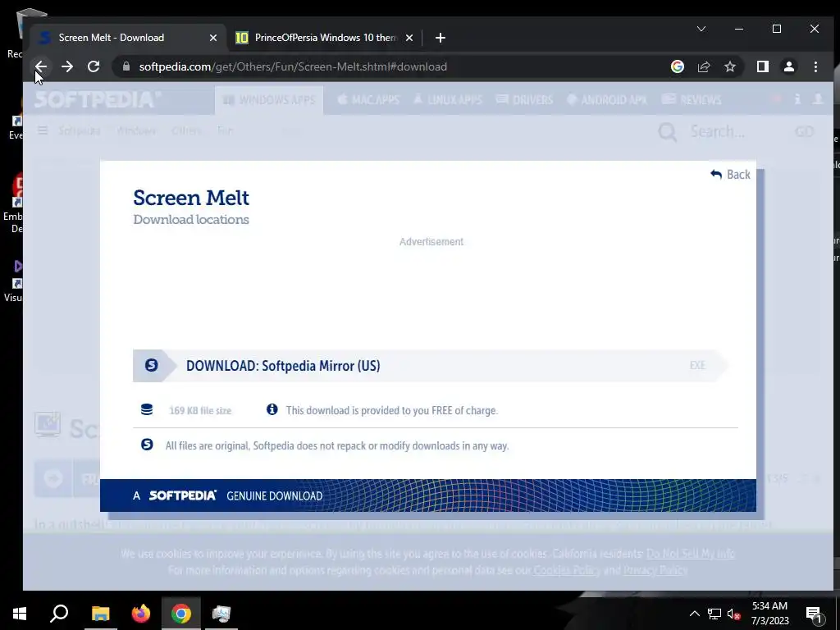This screenshot has width=840, height=630.
Task: Open Chrome three-dot menu
Action: 815,66
